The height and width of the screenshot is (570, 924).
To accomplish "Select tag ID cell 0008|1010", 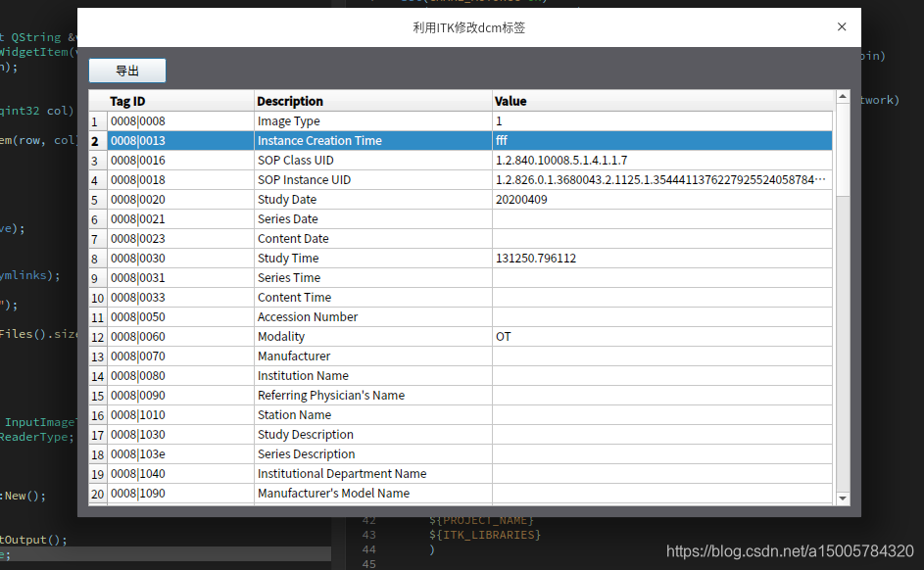I will point(181,414).
